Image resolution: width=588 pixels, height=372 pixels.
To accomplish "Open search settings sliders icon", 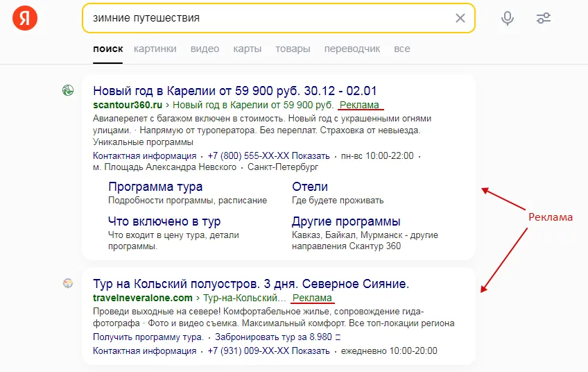I will 544,18.
